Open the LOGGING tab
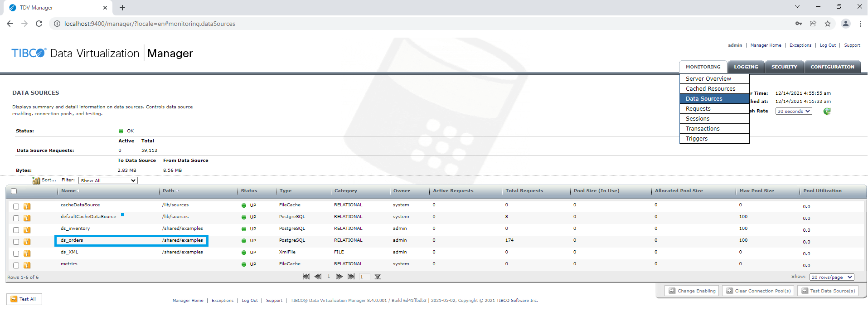 tap(746, 67)
